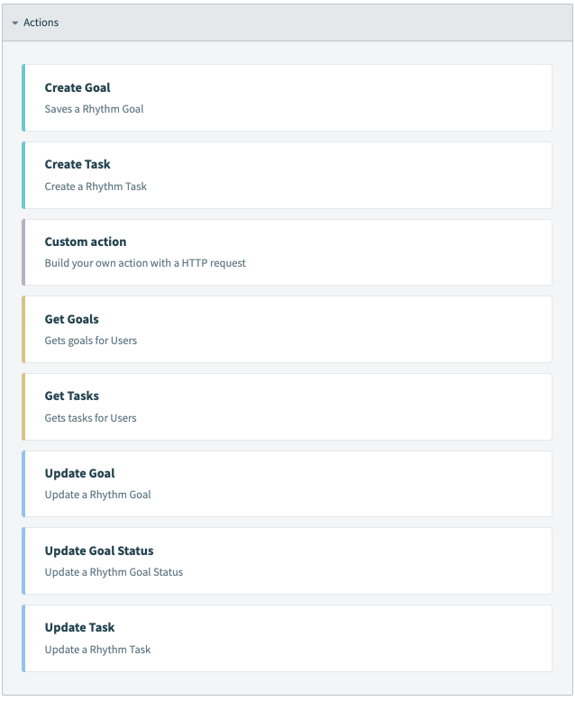Collapse the Actions section using its arrow
The width and height of the screenshot is (575, 701).
[15, 23]
